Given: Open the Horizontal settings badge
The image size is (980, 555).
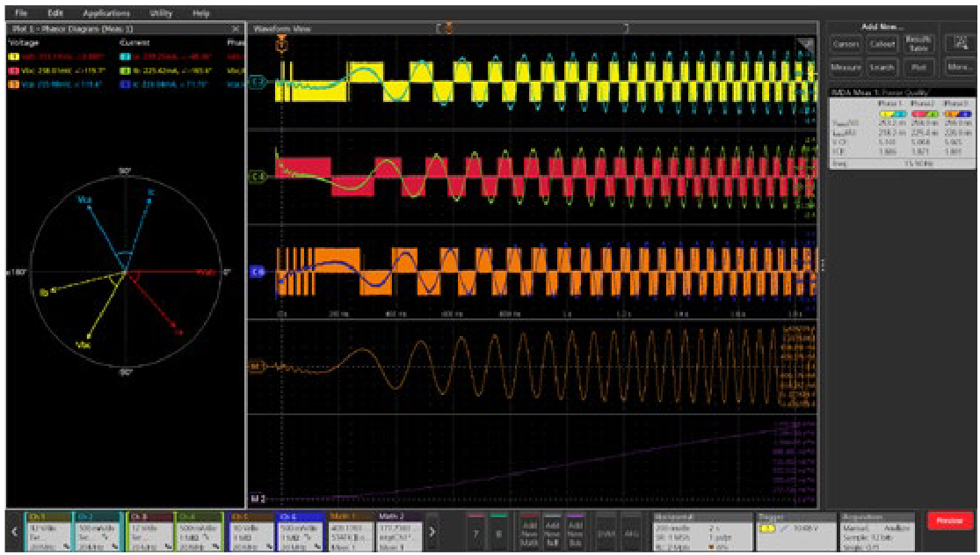Looking at the screenshot, I should (x=701, y=530).
